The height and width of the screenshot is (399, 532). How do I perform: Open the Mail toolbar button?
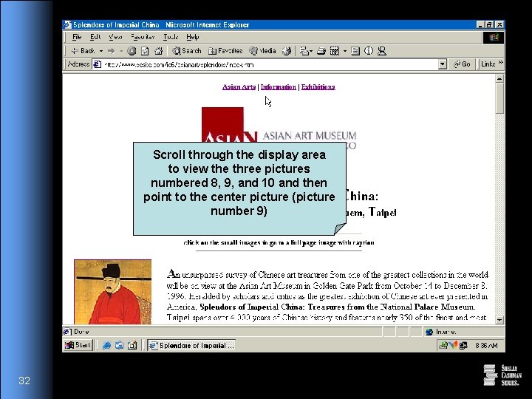306,51
